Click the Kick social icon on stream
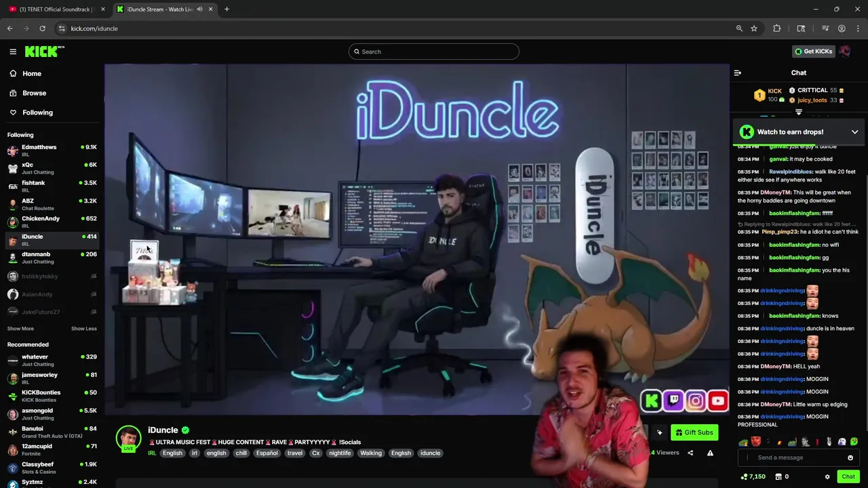Image resolution: width=868 pixels, height=488 pixels. point(652,401)
